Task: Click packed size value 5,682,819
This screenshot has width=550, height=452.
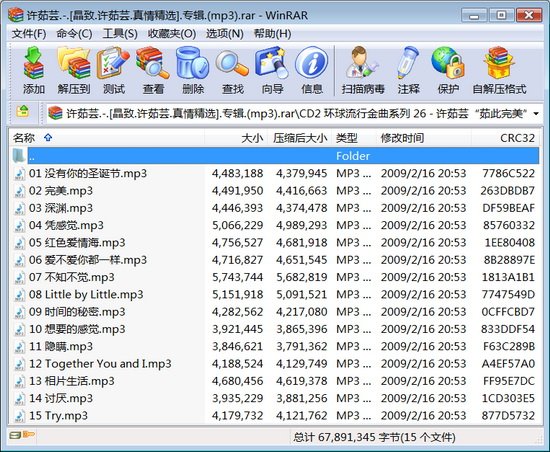Action: pyautogui.click(x=302, y=277)
